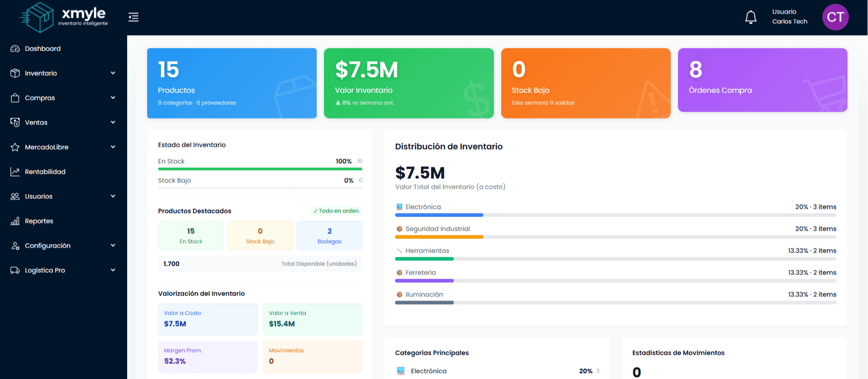
Task: Expand the MercadoLibre submenu chevron
Action: click(x=113, y=147)
